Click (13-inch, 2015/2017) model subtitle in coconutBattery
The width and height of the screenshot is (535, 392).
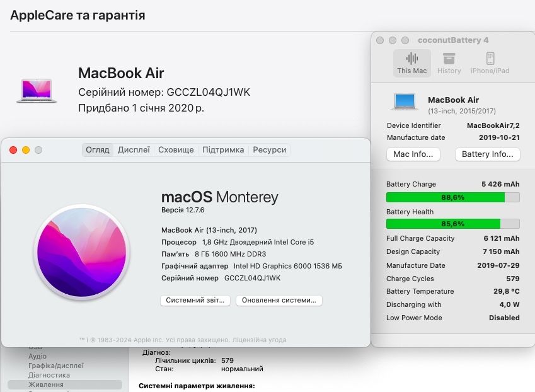pyautogui.click(x=462, y=111)
